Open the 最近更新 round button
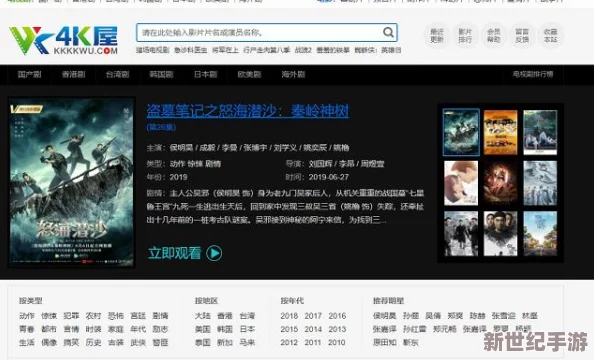 pos(436,35)
